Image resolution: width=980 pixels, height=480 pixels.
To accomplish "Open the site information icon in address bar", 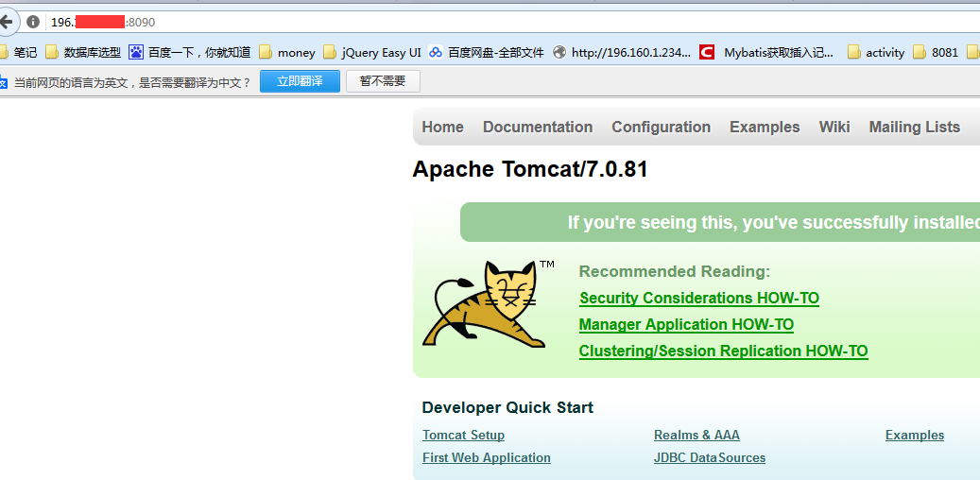I will point(32,22).
